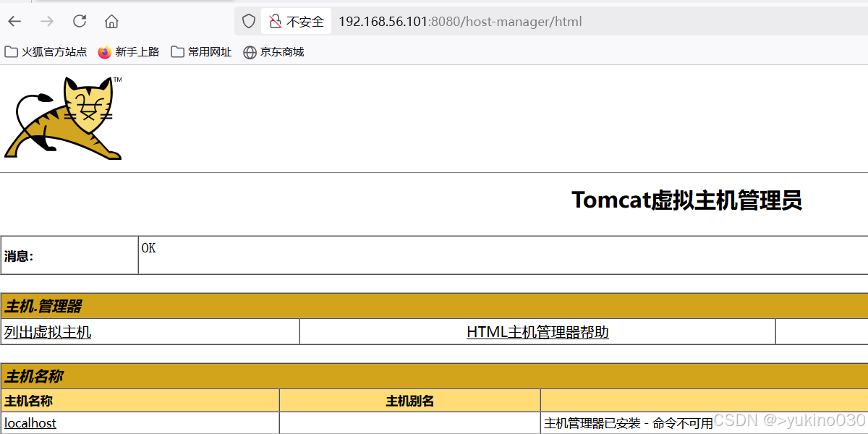The height and width of the screenshot is (434, 868).
Task: Click the 主机别名 column header
Action: [x=409, y=401]
